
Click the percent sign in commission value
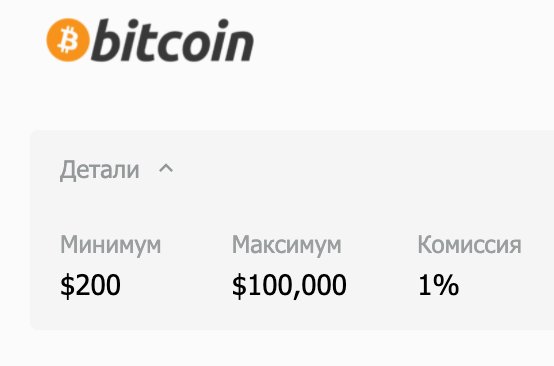tap(446, 285)
